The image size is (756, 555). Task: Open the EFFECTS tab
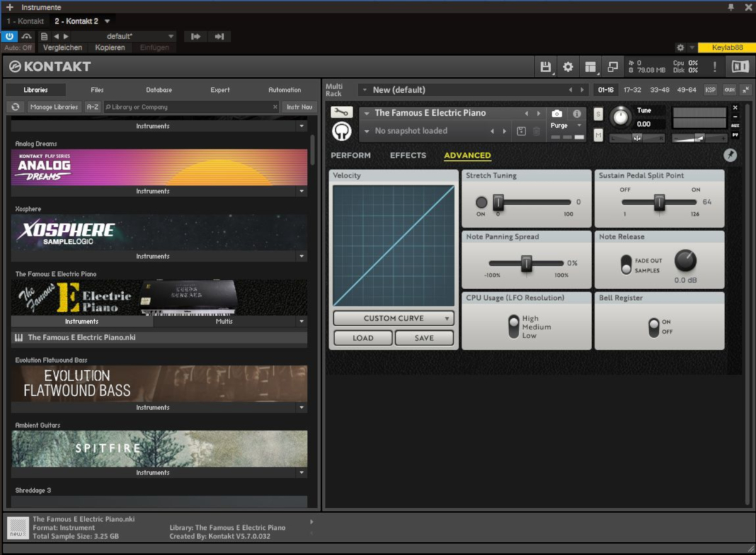coord(408,155)
